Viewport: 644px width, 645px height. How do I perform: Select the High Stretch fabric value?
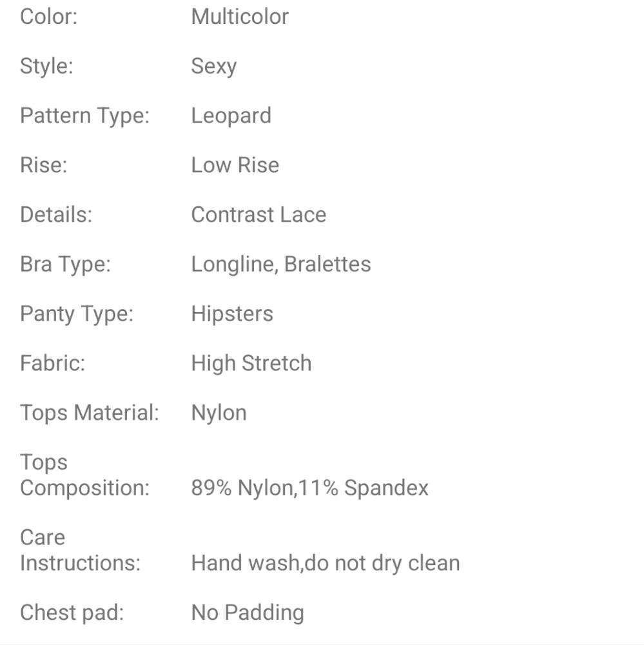251,364
